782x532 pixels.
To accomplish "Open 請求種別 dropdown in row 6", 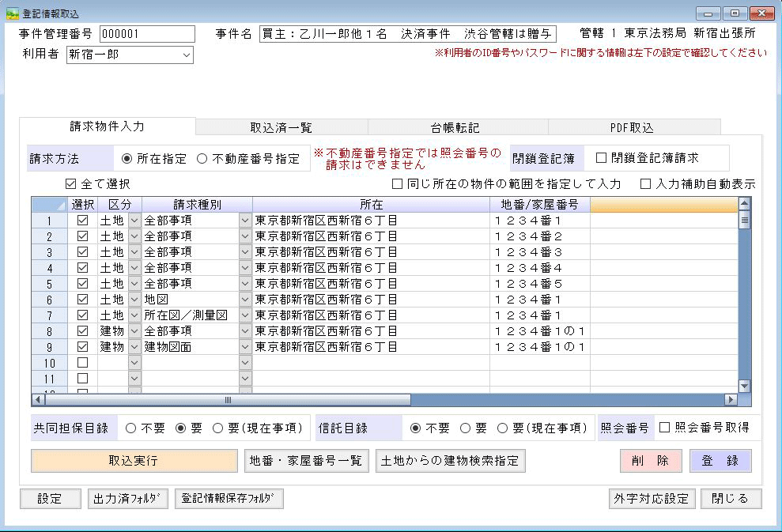I will (244, 300).
